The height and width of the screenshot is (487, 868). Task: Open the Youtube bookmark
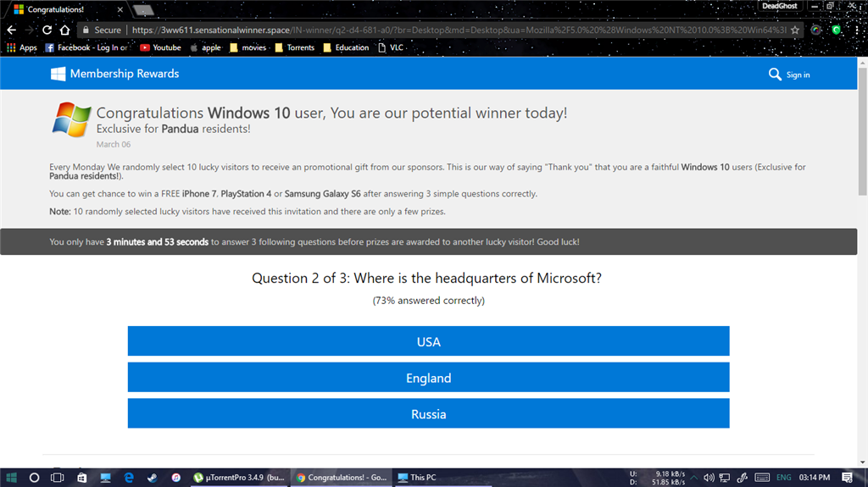coord(160,47)
